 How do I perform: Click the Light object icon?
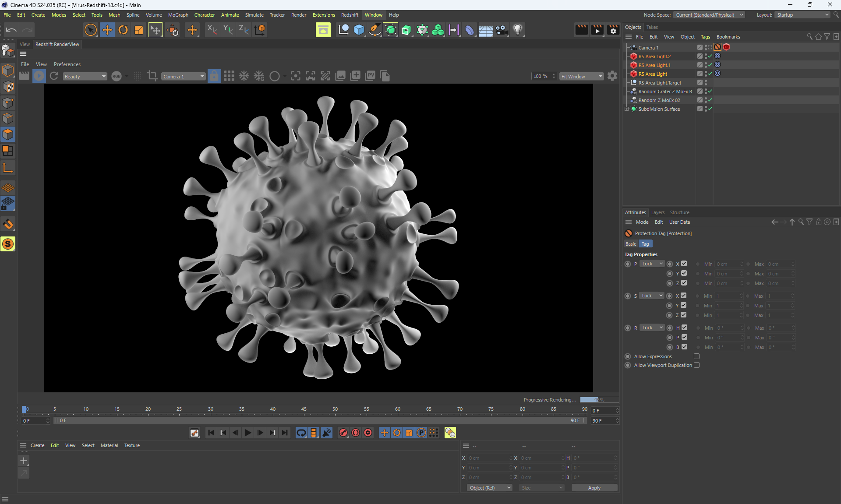pos(518,30)
